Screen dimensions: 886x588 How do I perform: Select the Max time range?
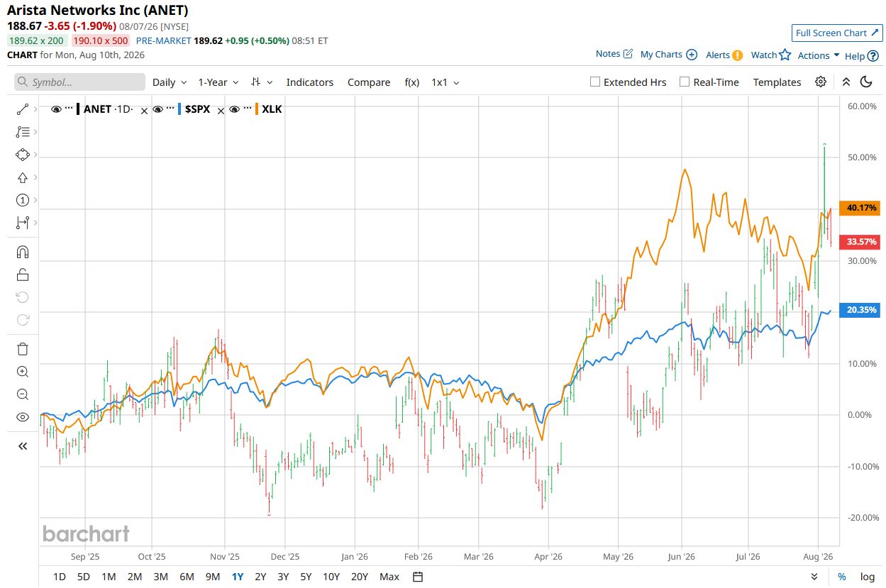point(389,577)
